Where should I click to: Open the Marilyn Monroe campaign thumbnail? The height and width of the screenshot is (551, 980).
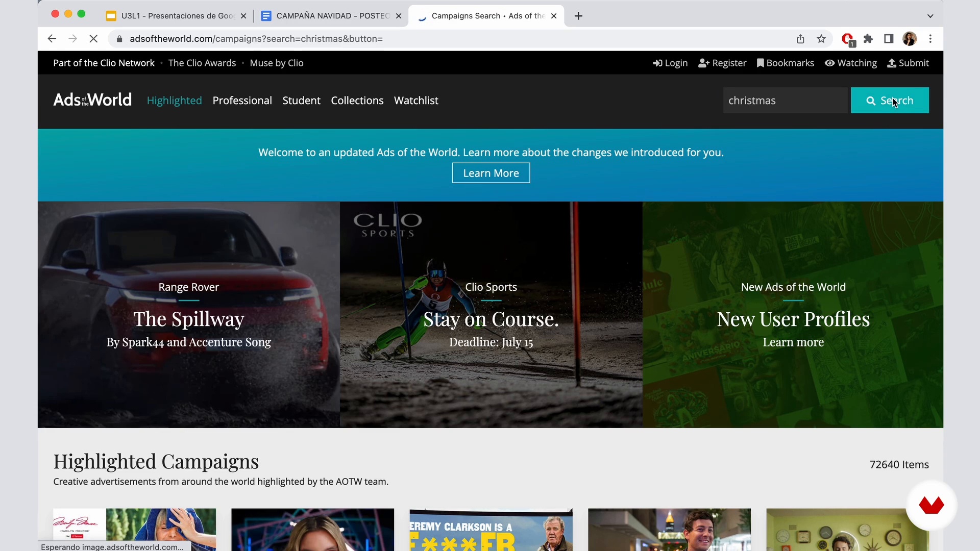(x=134, y=530)
